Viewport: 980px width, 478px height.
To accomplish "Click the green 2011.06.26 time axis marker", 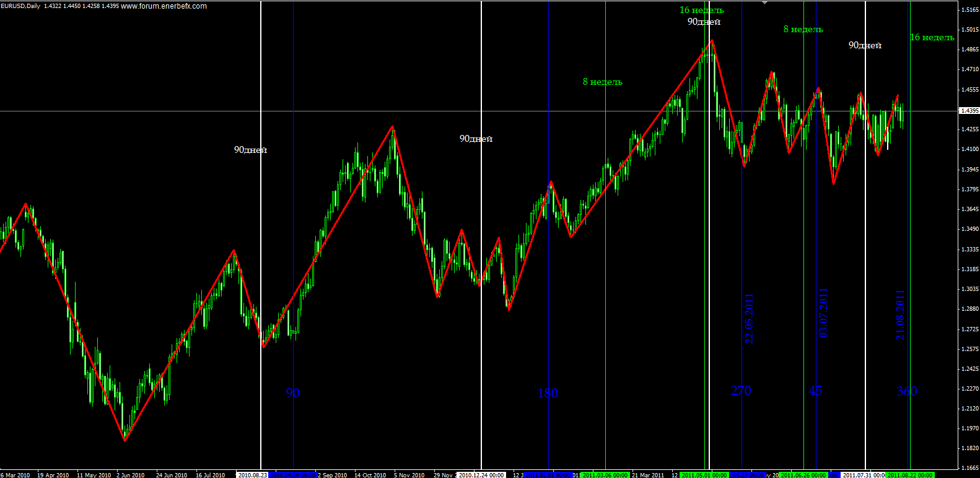I will pos(803,475).
